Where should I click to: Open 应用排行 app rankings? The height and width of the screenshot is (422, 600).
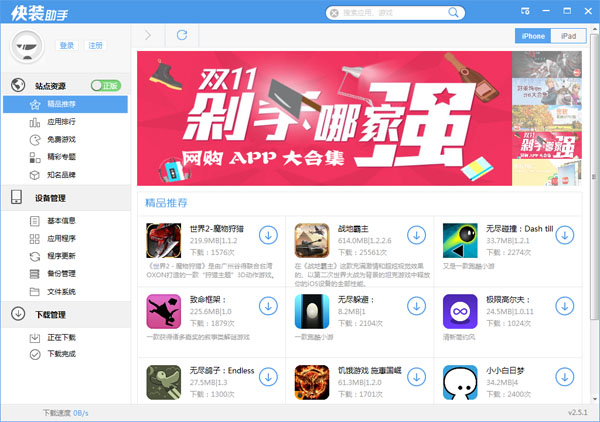61,122
